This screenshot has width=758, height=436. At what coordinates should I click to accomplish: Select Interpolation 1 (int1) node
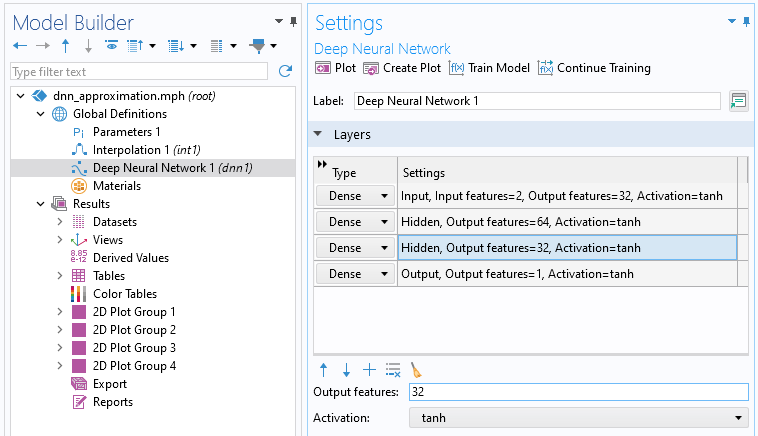146,150
